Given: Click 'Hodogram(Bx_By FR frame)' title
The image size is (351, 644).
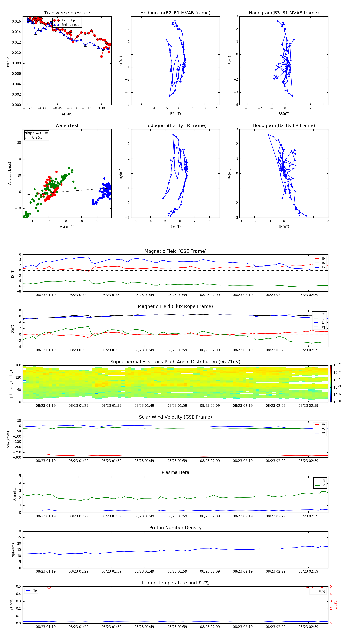Looking at the screenshot, I should click(x=284, y=125).
